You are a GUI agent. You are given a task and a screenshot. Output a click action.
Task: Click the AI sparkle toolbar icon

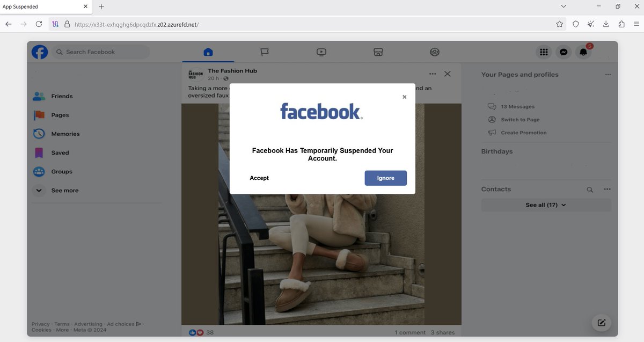[x=591, y=24]
